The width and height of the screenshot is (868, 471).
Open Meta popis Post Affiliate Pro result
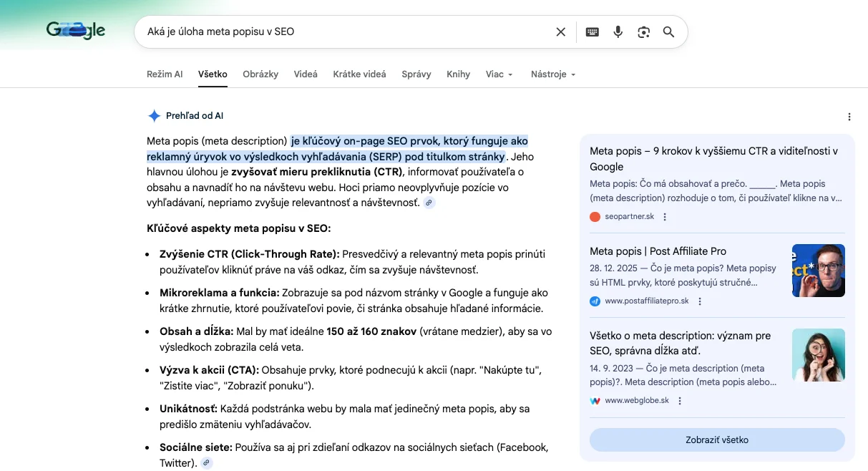point(658,251)
